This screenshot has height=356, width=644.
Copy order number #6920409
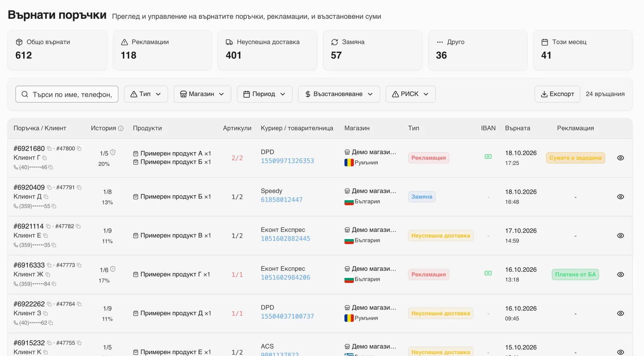[49, 188]
